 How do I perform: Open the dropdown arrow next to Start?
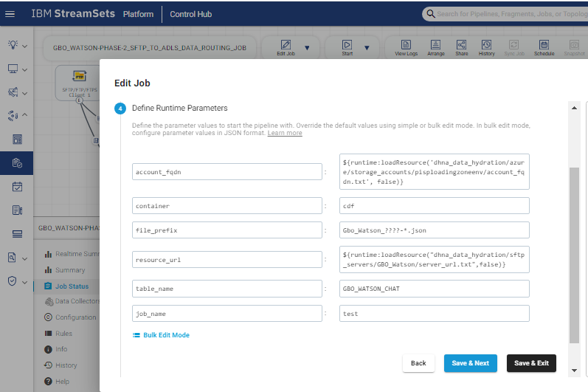370,48
